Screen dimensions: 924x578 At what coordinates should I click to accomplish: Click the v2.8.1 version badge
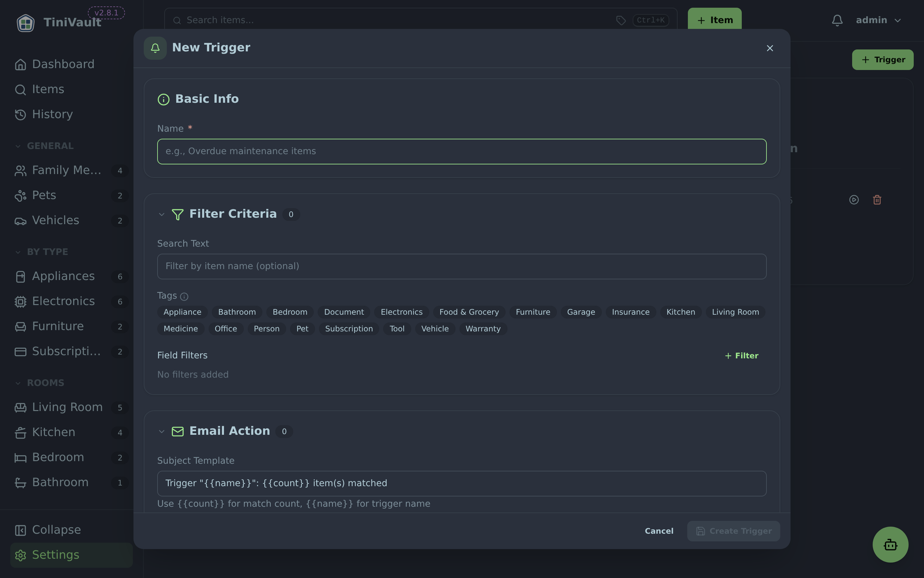click(107, 13)
